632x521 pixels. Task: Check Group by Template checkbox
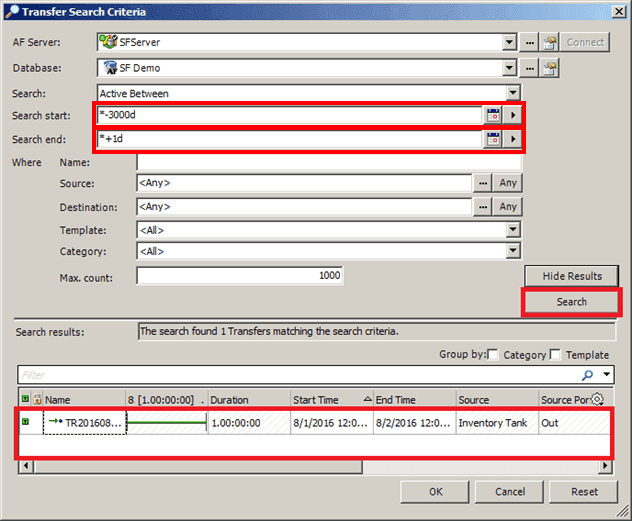pyautogui.click(x=555, y=354)
